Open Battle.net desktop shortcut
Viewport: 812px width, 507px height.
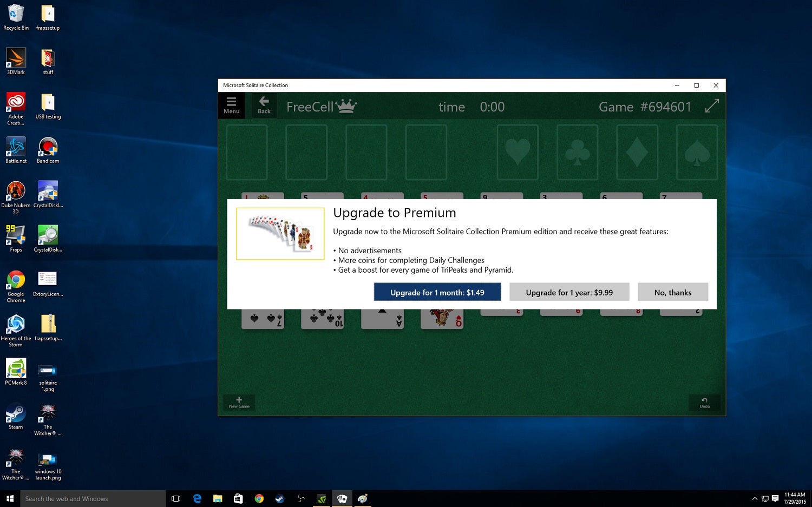(x=16, y=150)
